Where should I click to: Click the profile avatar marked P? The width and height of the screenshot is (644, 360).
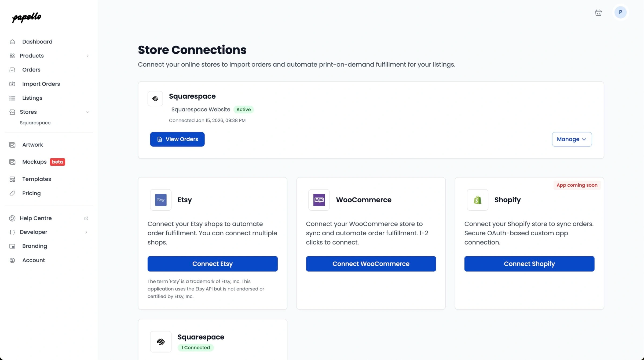(x=620, y=12)
